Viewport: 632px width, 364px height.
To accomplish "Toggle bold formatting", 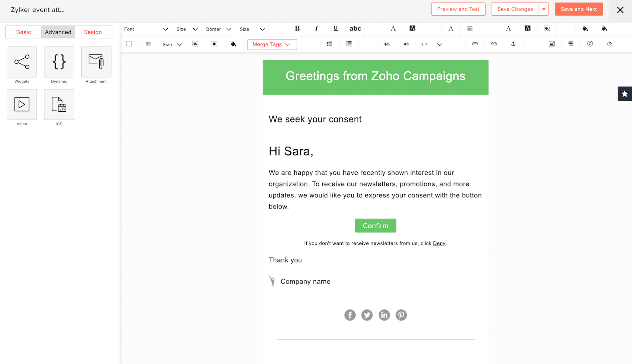I will [297, 28].
